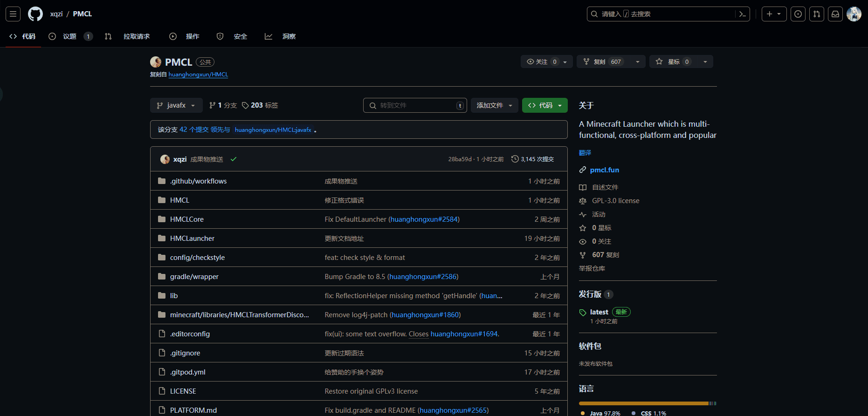Open the pull requests icon in header
This screenshot has width=868, height=416.
point(817,14)
